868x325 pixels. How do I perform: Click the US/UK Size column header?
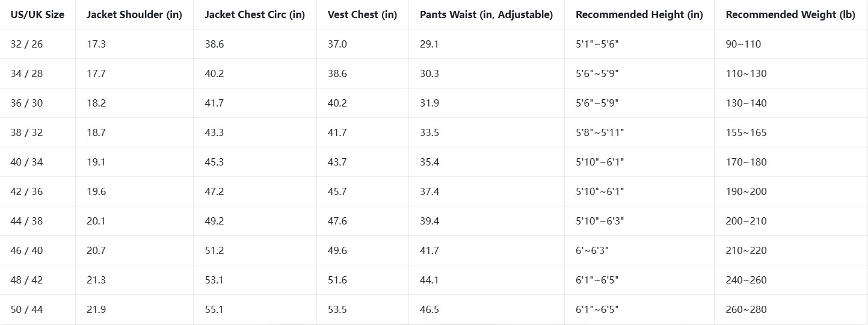[37, 14]
